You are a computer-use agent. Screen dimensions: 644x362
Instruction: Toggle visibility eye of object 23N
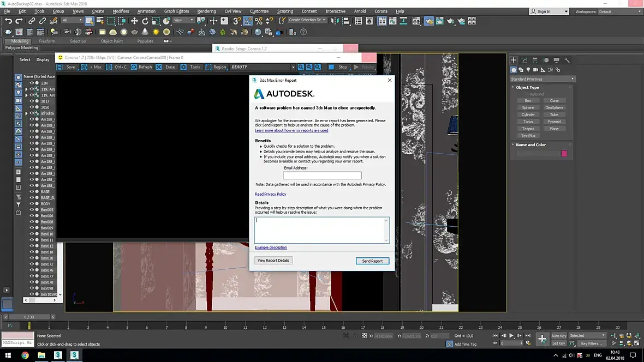pos(32,83)
